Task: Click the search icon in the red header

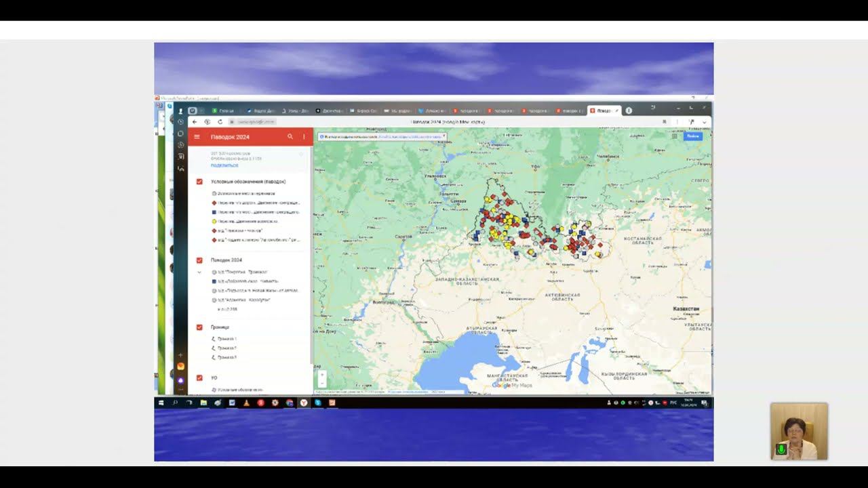Action: (290, 137)
